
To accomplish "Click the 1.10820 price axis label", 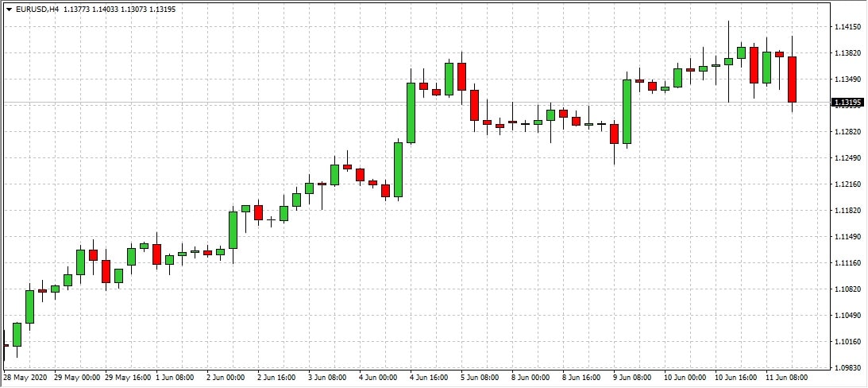I will tap(847, 289).
